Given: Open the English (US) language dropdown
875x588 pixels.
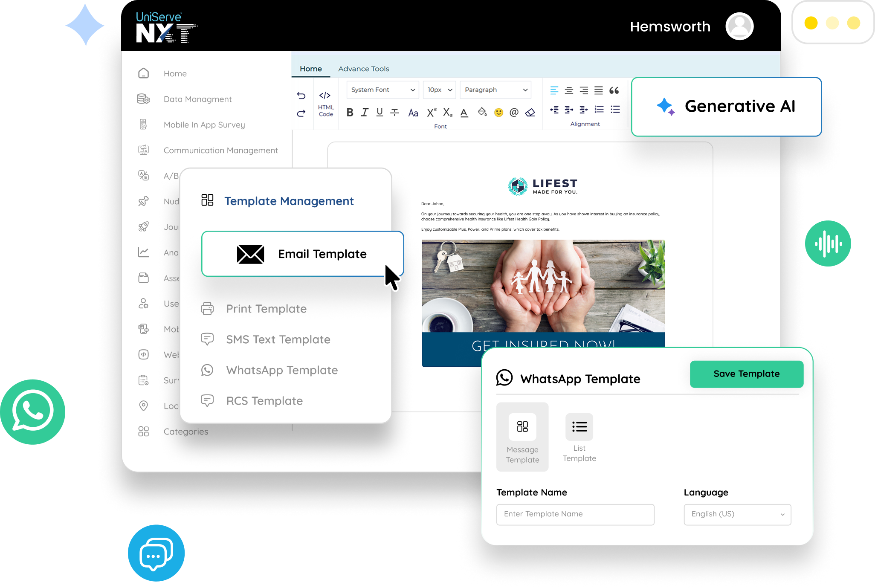Looking at the screenshot, I should pyautogui.click(x=737, y=514).
